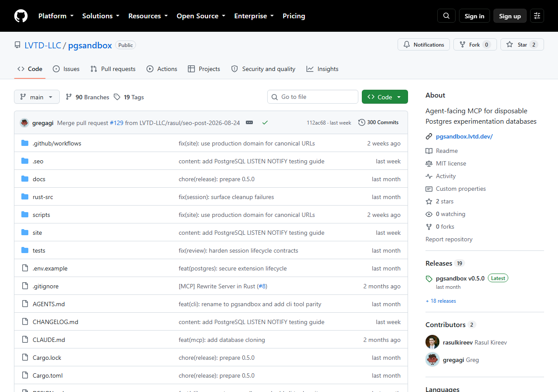Image resolution: width=558 pixels, height=392 pixels.
Task: Open commit hash 112ac68
Action: pyautogui.click(x=316, y=123)
